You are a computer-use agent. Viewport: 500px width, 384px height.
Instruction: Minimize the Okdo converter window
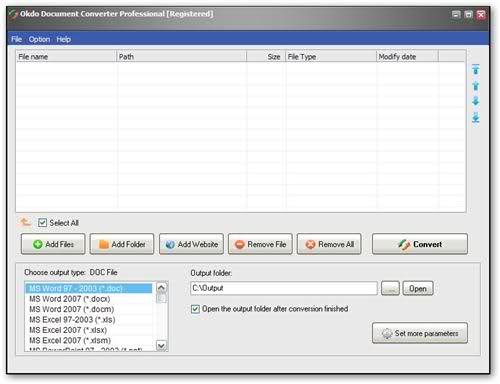456,14
